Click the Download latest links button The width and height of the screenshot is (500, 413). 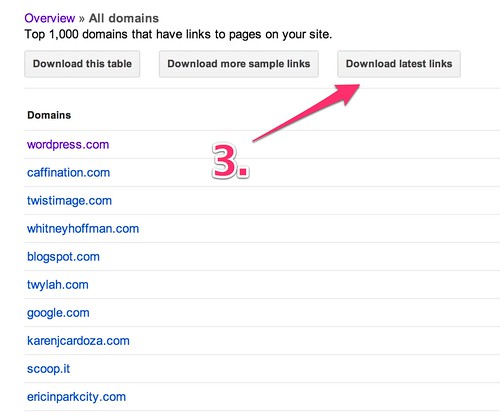click(399, 64)
